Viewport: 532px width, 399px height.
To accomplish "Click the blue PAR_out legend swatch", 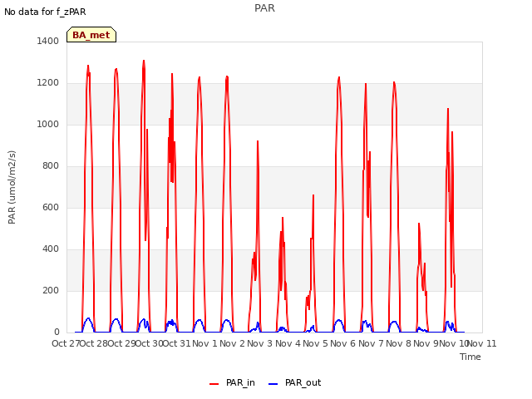I will point(273,384).
